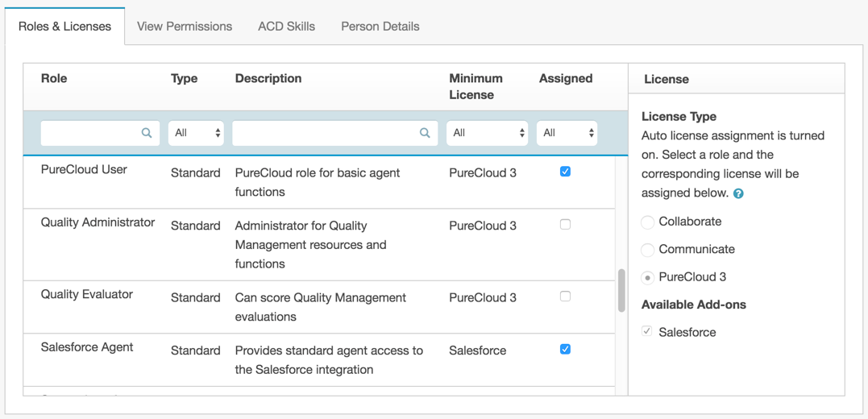
Task: Check the Quality Administrator assigned checkbox
Action: 565,225
